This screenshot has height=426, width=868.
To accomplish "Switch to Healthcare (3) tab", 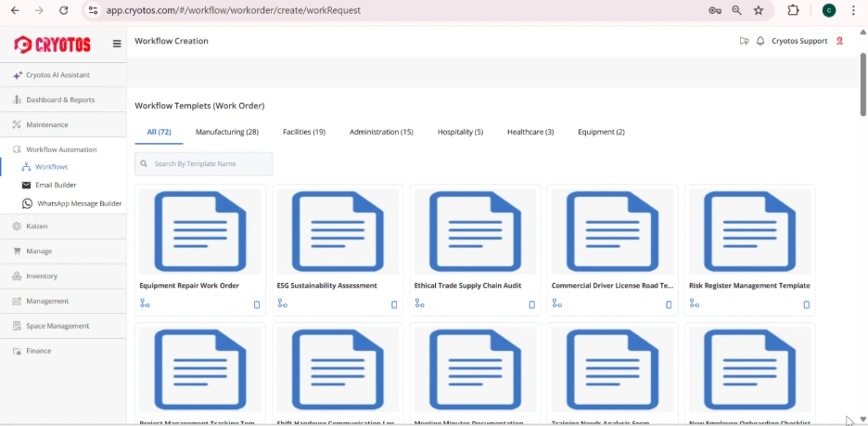I will pos(530,132).
